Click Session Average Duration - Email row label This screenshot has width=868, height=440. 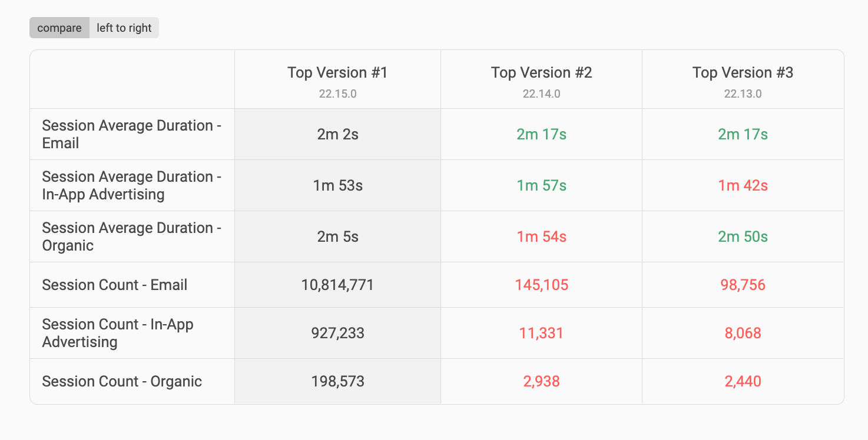(131, 134)
